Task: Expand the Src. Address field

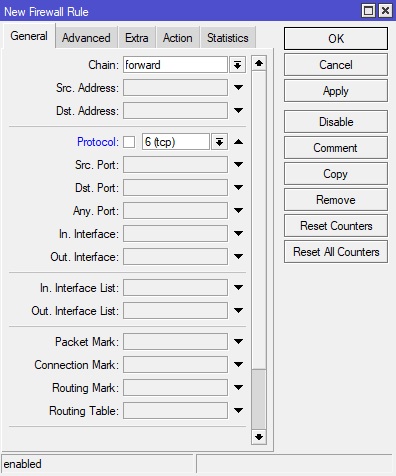Action: click(238, 88)
